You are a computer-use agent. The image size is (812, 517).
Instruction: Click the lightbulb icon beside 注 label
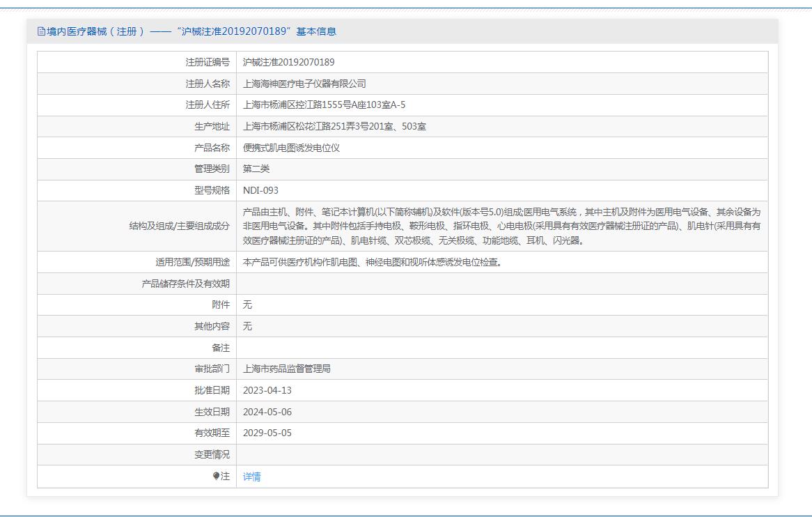point(216,477)
